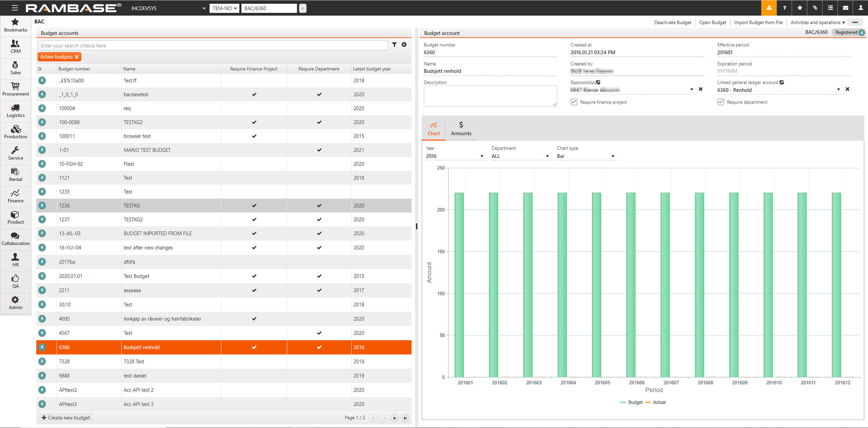Expand Activities and operations menu

coord(818,23)
